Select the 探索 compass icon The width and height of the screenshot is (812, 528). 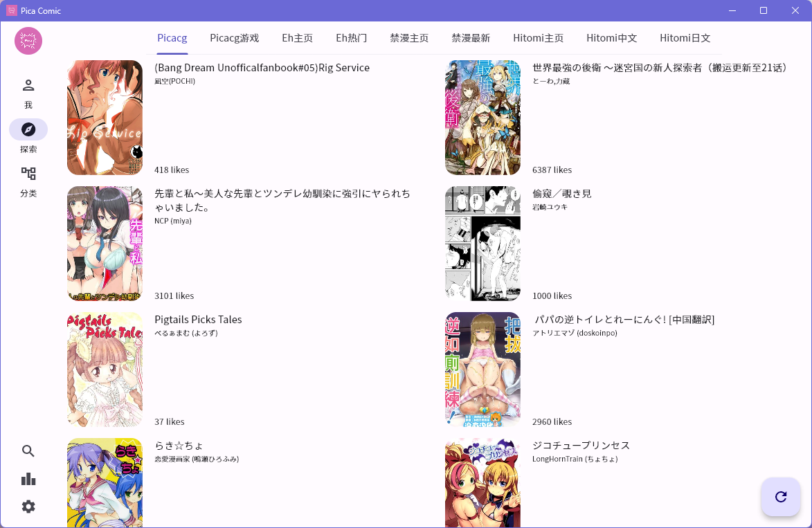(28, 129)
